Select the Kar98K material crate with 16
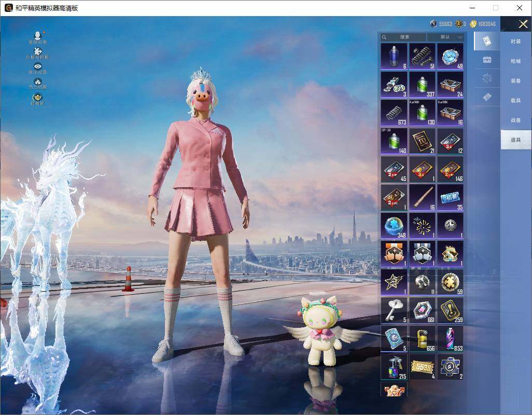 (x=450, y=113)
